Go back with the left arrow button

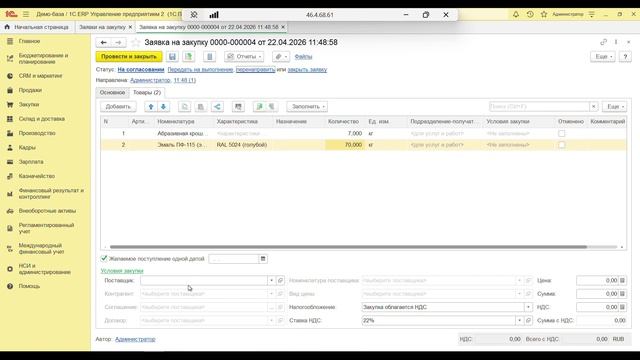[x=104, y=42]
